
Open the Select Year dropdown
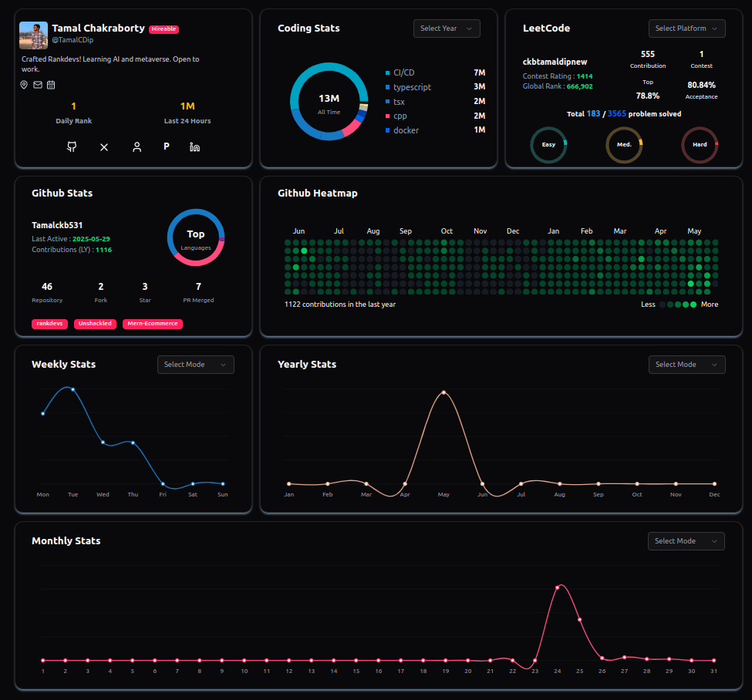(447, 29)
